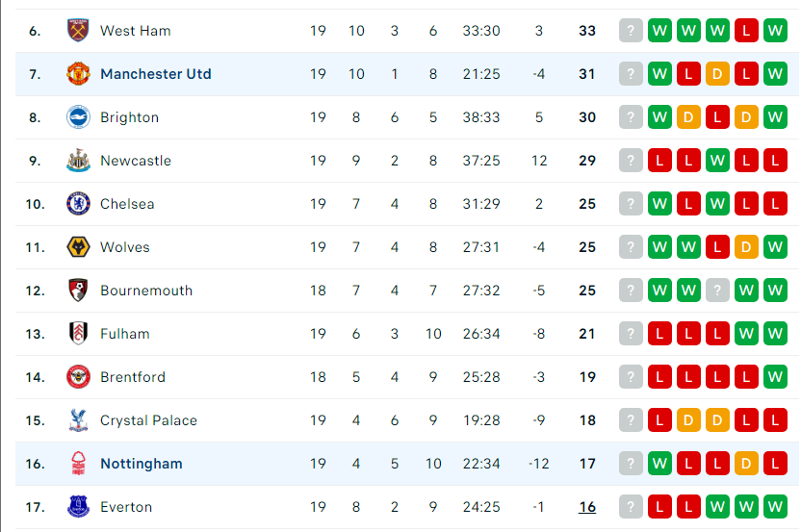Viewport: 801px width, 532px height.
Task: Click the Crystal Palace club crest
Action: click(x=78, y=420)
